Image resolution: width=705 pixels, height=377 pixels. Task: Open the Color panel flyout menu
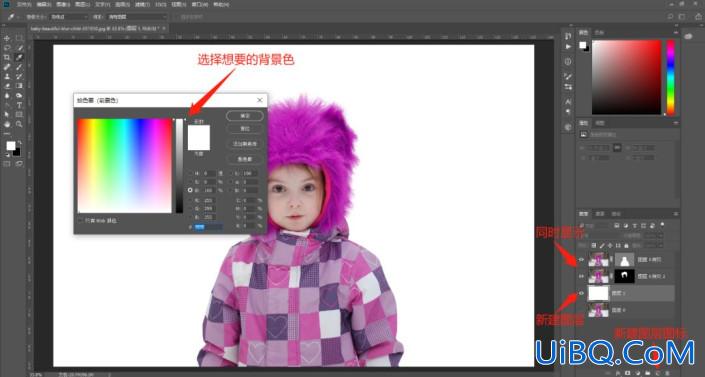tap(675, 32)
